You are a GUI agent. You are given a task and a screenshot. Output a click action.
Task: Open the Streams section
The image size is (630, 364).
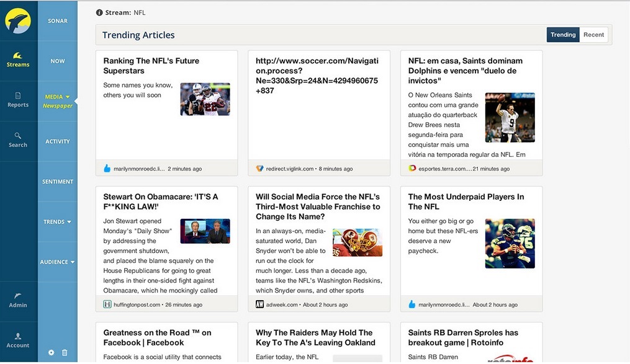point(18,60)
